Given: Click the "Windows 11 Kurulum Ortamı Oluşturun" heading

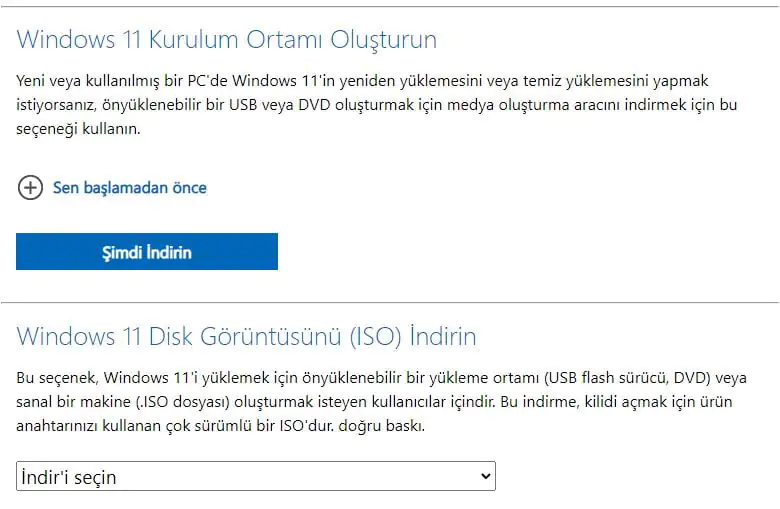Looking at the screenshot, I should pyautogui.click(x=227, y=40).
